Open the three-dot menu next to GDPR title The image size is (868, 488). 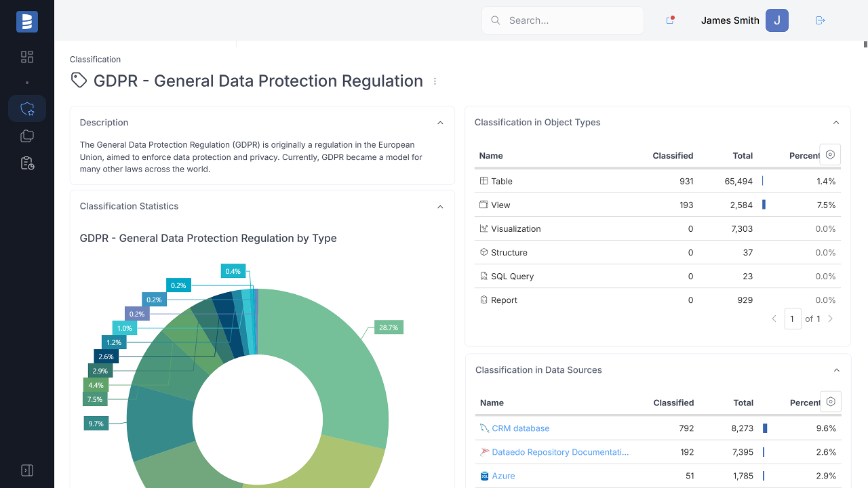pyautogui.click(x=435, y=81)
